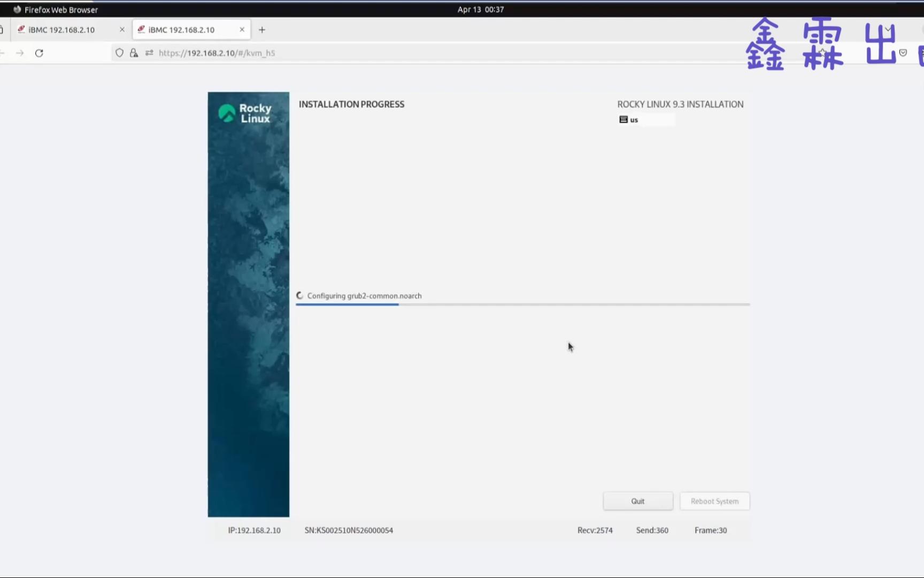Click the us keyboard layout indicator
Screen dimensions: 924x578
coord(646,120)
